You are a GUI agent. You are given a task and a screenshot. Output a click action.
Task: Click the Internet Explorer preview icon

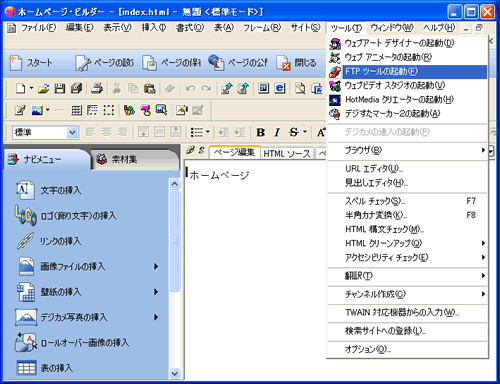point(280,88)
